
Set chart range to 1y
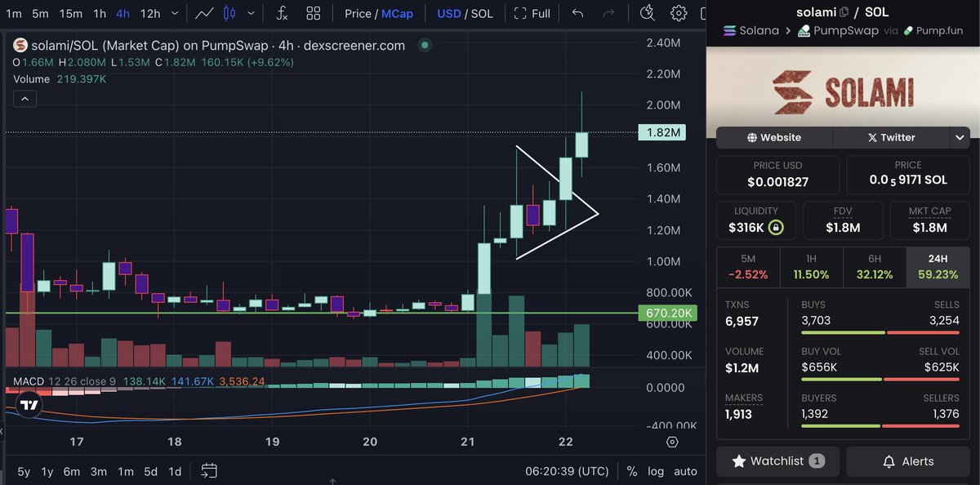(x=47, y=471)
